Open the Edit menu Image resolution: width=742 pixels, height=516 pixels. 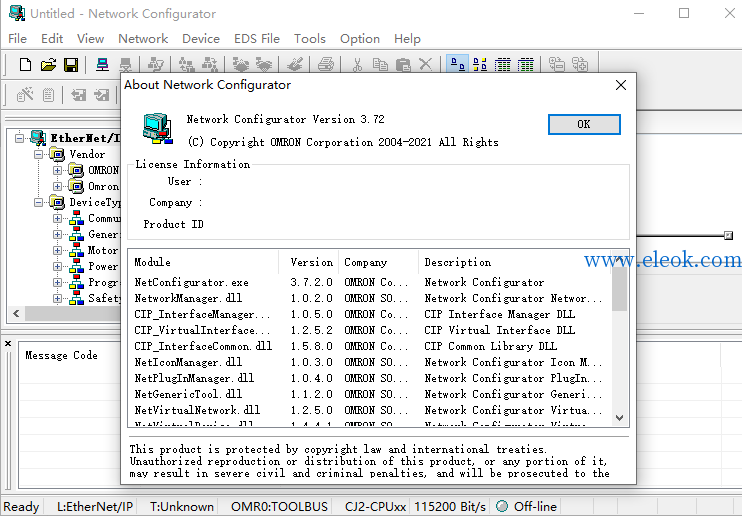coord(52,39)
